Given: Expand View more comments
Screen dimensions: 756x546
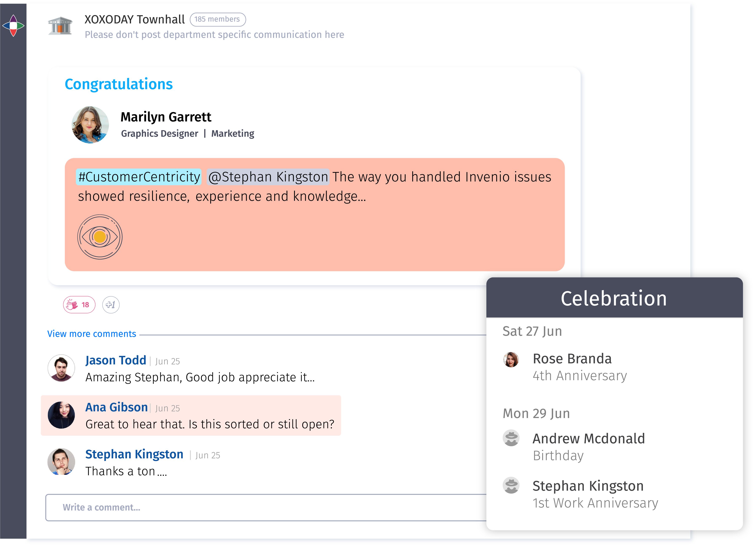Looking at the screenshot, I should (91, 333).
